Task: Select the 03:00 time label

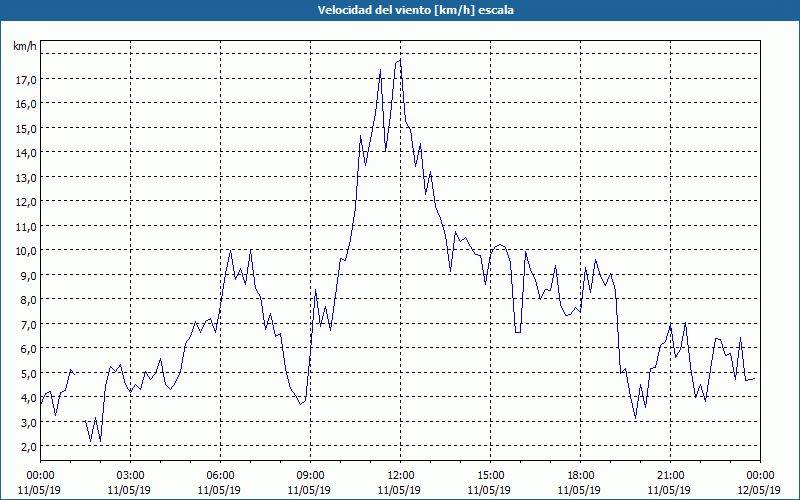Action: click(130, 476)
